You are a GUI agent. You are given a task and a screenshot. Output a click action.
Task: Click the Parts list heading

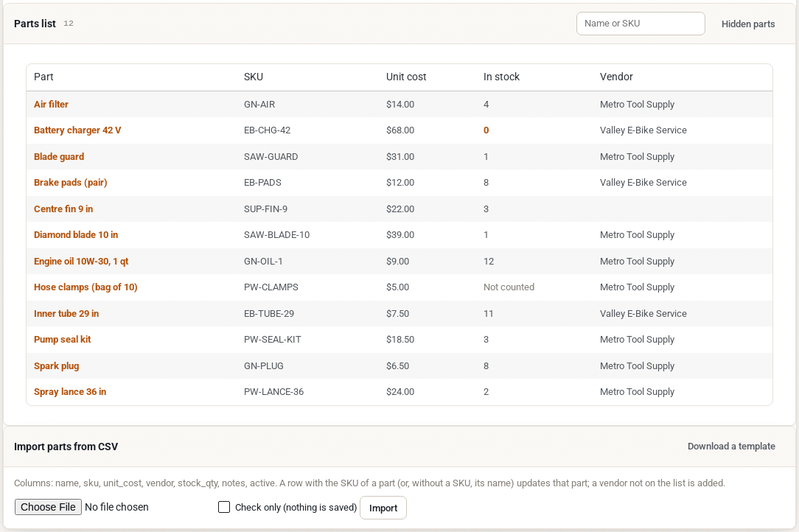35,24
